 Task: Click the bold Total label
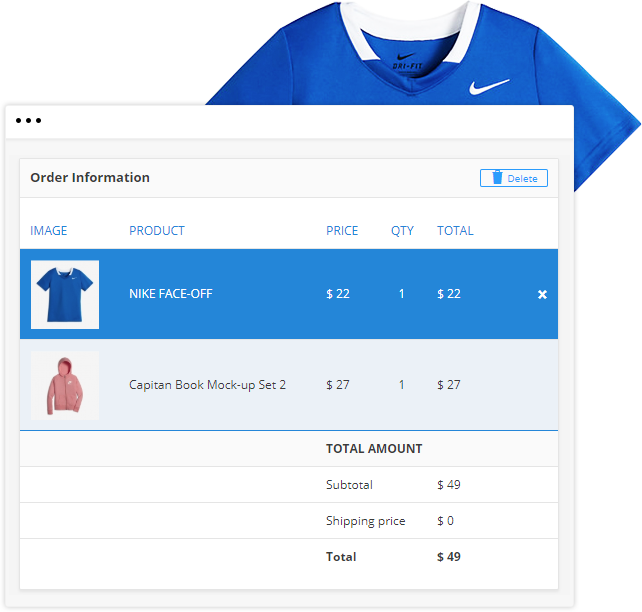click(341, 557)
